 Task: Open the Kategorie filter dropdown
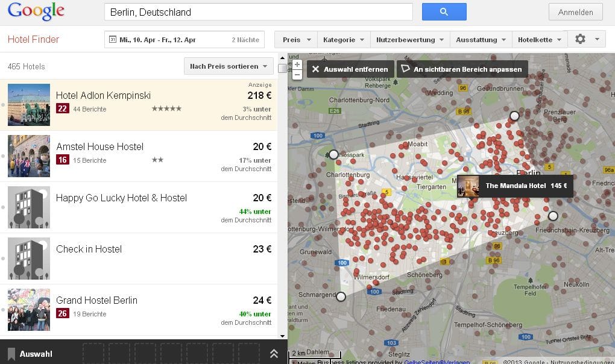point(344,40)
